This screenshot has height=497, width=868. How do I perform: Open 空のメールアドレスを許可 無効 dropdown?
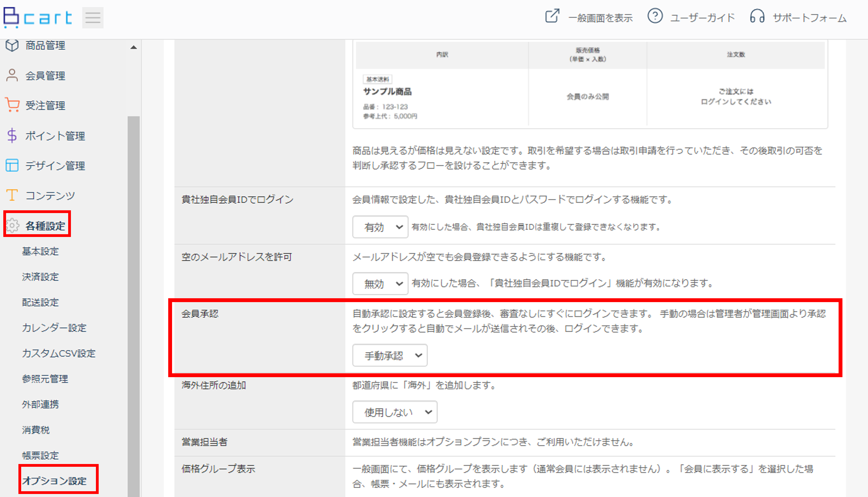point(380,283)
